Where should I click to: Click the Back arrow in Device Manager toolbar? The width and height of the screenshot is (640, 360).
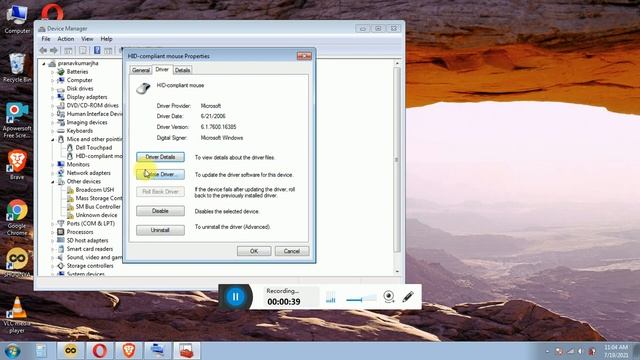pos(43,51)
